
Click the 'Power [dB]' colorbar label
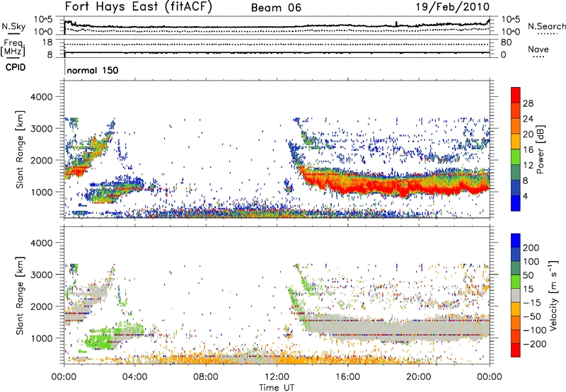[540, 149]
